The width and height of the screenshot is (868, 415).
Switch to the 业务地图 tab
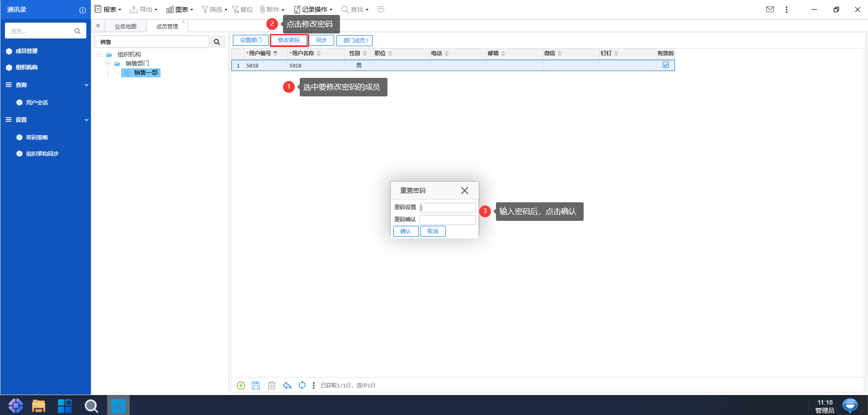tap(126, 26)
